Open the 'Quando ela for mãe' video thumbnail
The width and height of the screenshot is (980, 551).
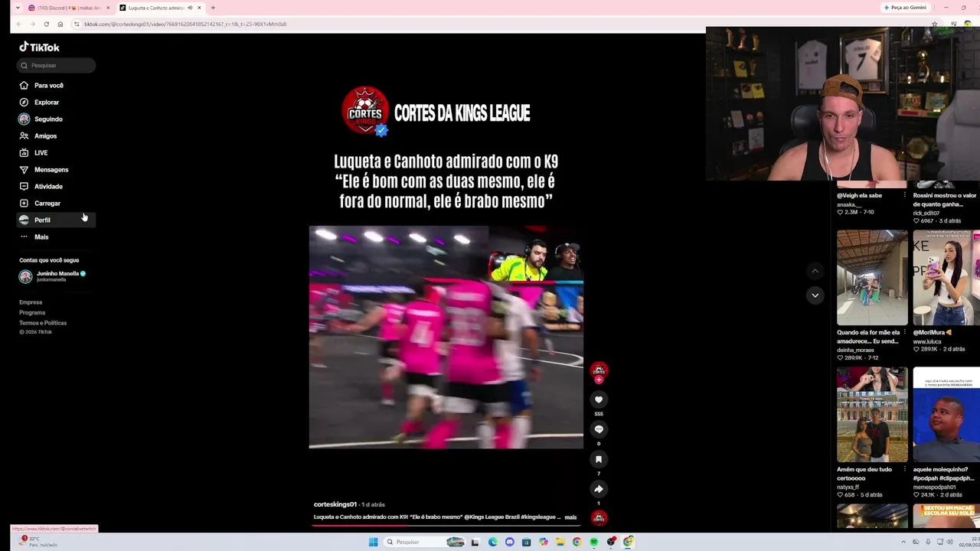872,278
